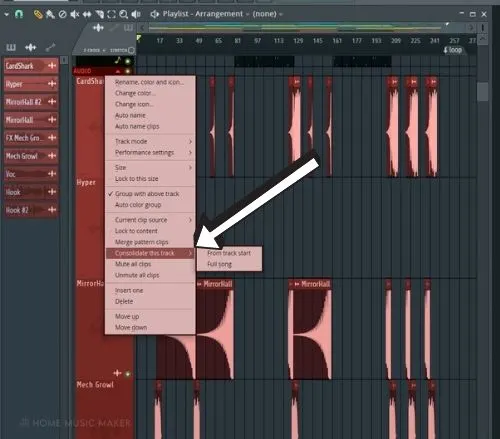Screen dimensions: 500x439
Task: Toggle mute dot on Audio group track
Action: (128, 71)
